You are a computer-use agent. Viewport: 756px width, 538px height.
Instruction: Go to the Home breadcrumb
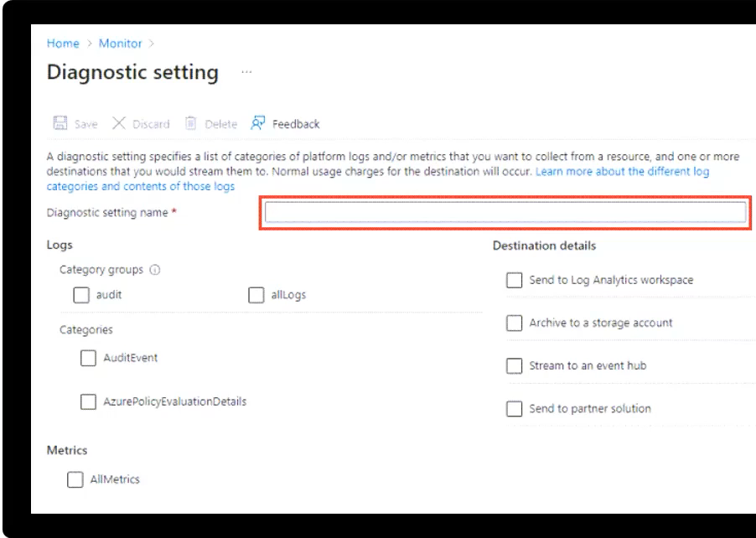pos(63,44)
